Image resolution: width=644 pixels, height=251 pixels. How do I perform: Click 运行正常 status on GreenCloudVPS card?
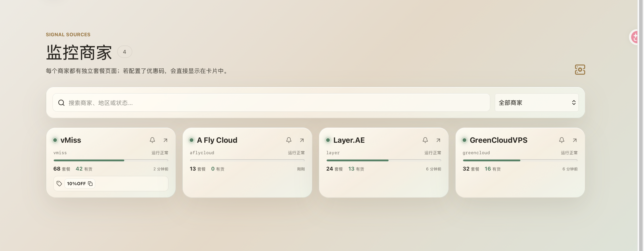pyautogui.click(x=569, y=153)
